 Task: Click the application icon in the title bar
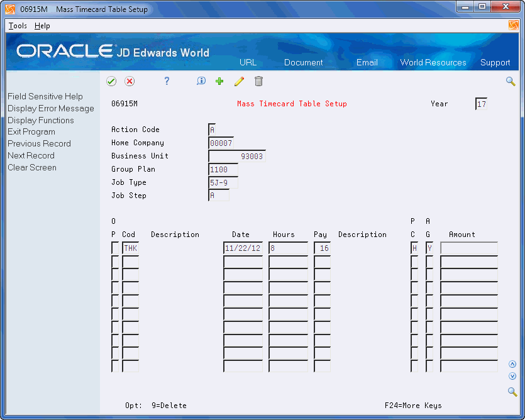[11, 9]
